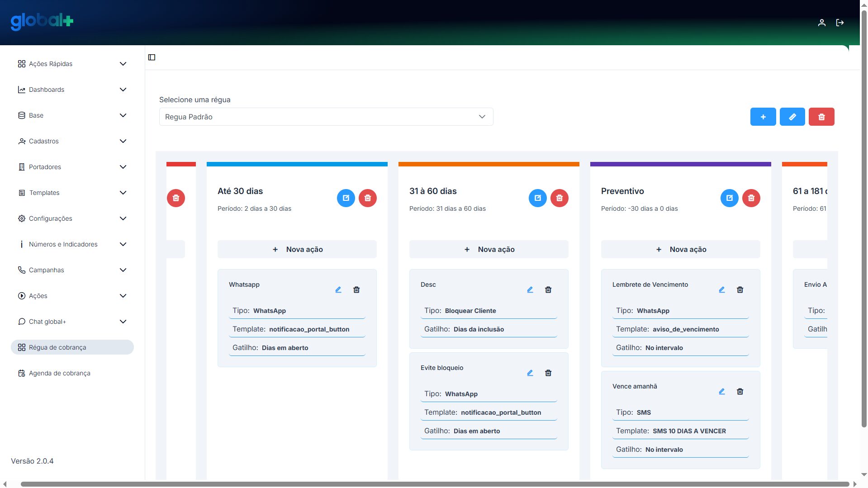
Task: Delete the 'Vence amanhã' action
Action: [740, 392]
